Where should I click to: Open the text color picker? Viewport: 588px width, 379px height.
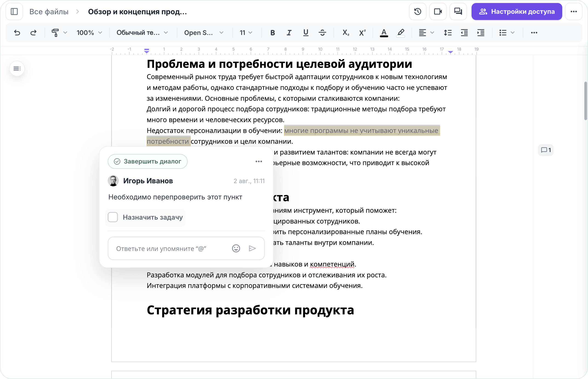click(384, 32)
